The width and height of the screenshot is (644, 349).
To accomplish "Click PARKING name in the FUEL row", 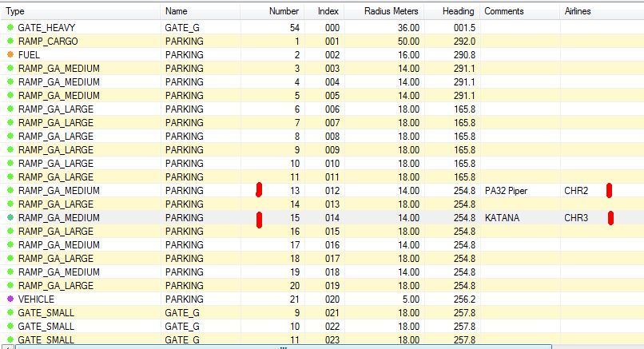I will pyautogui.click(x=185, y=54).
